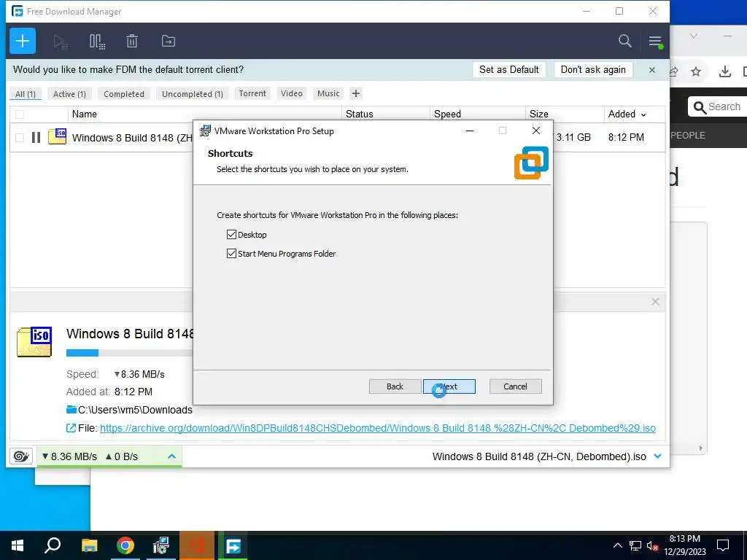The height and width of the screenshot is (560, 747).
Task: Click the ISO file icon in download row
Action: point(57,136)
